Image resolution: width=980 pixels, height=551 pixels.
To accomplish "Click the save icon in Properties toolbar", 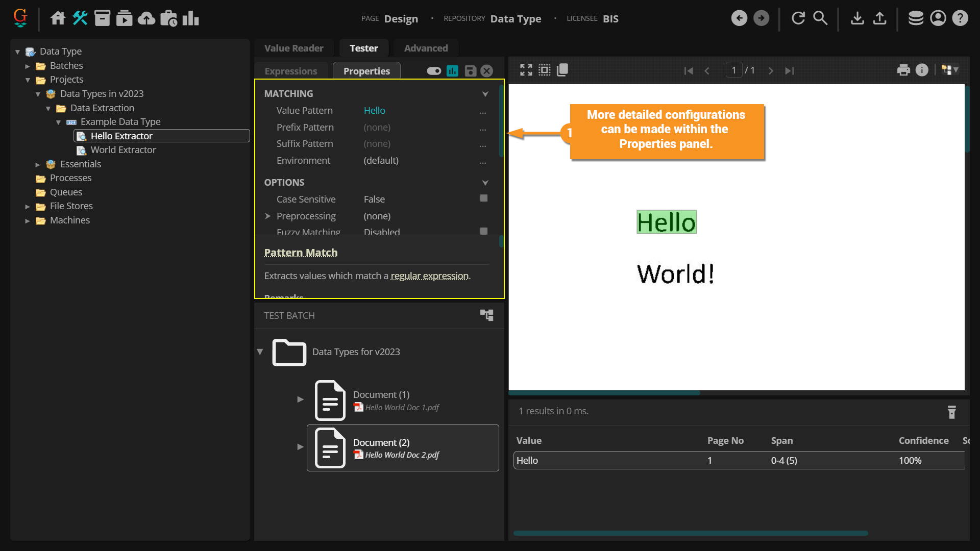I will click(470, 71).
